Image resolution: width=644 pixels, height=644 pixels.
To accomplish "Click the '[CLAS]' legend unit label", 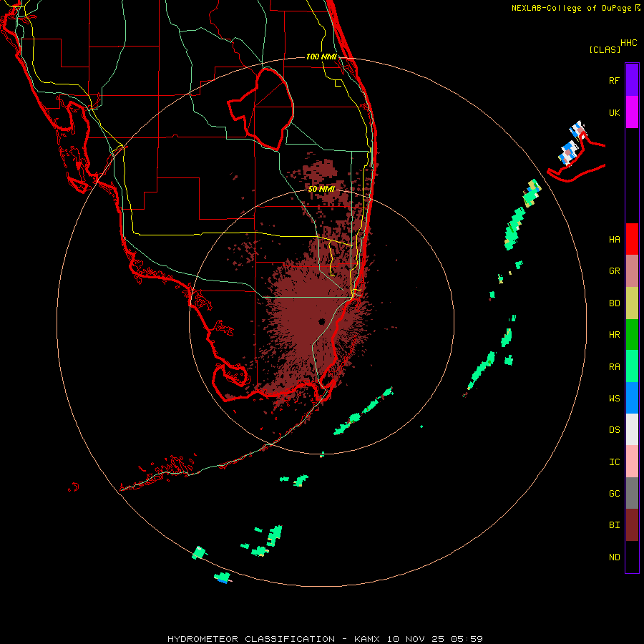I will (x=605, y=49).
